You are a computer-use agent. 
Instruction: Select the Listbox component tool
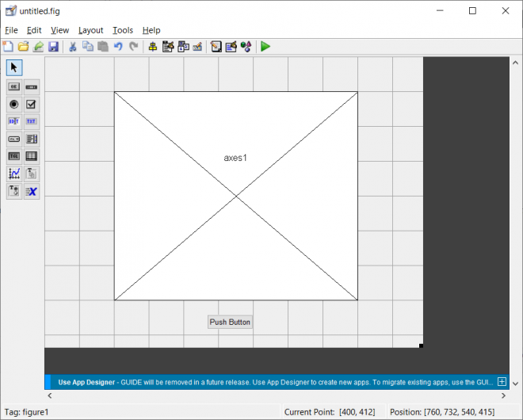pos(32,139)
